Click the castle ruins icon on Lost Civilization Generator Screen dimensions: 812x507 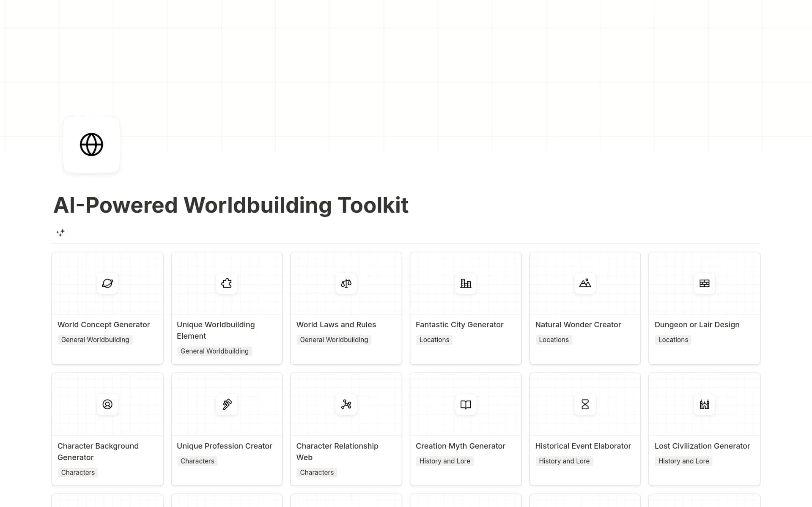click(x=704, y=404)
